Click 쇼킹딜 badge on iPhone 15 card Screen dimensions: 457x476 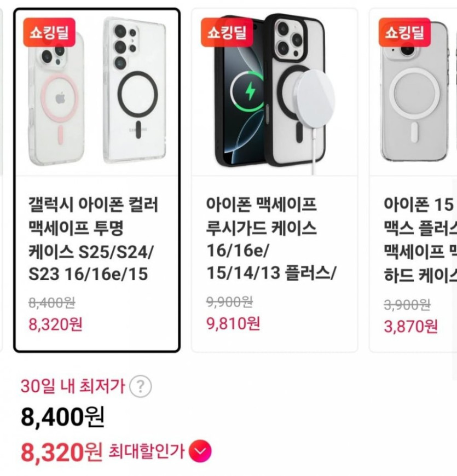point(404,32)
